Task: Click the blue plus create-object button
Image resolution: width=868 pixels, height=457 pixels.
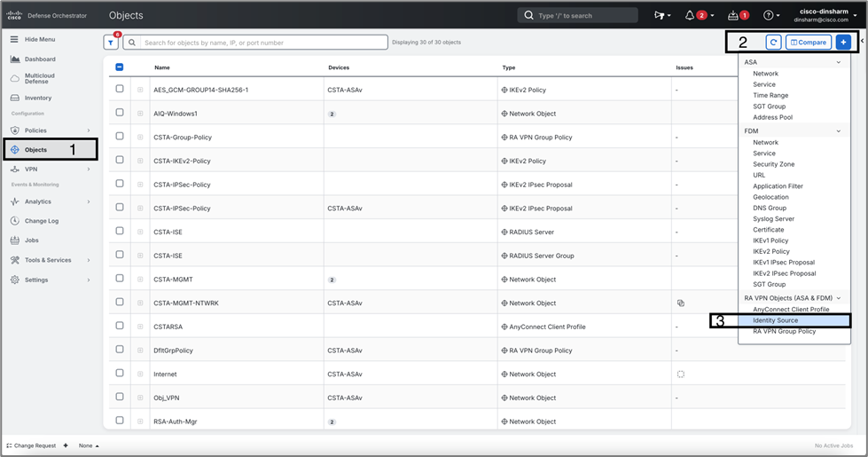Action: click(x=843, y=42)
